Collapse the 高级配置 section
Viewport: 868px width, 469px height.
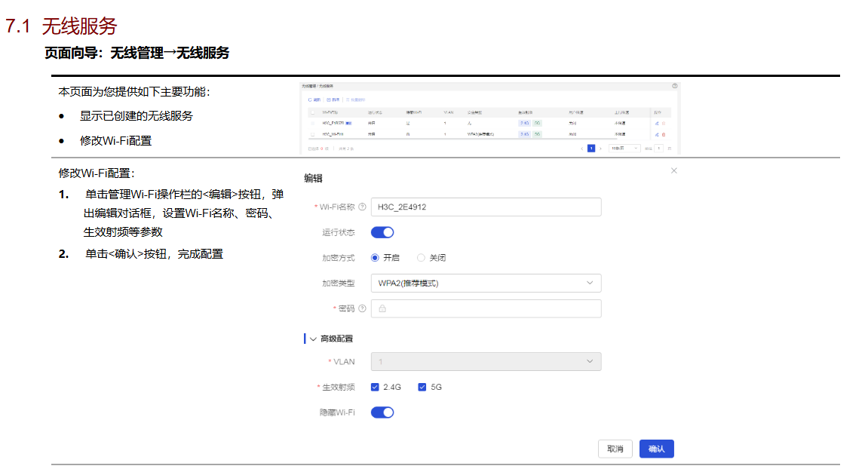pos(313,339)
